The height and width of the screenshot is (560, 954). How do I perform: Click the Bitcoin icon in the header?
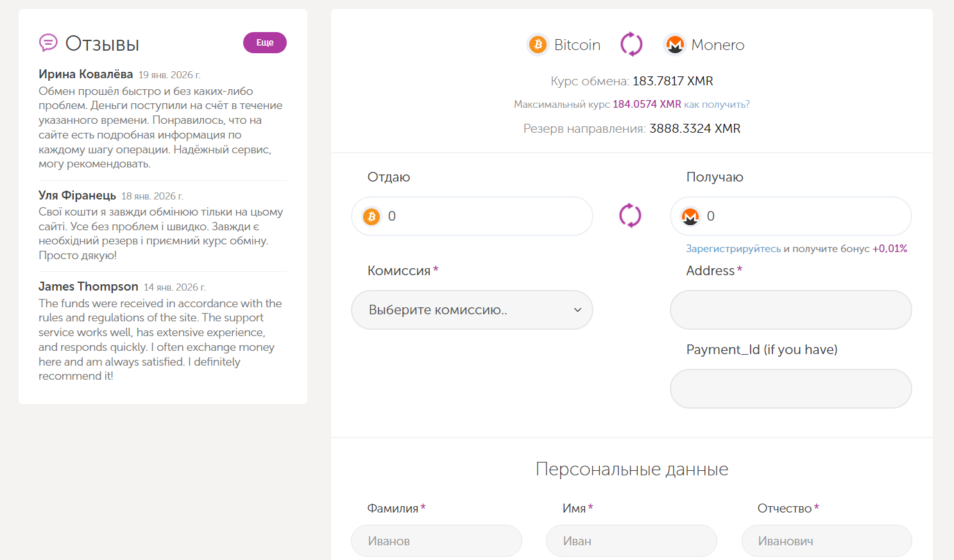click(537, 44)
